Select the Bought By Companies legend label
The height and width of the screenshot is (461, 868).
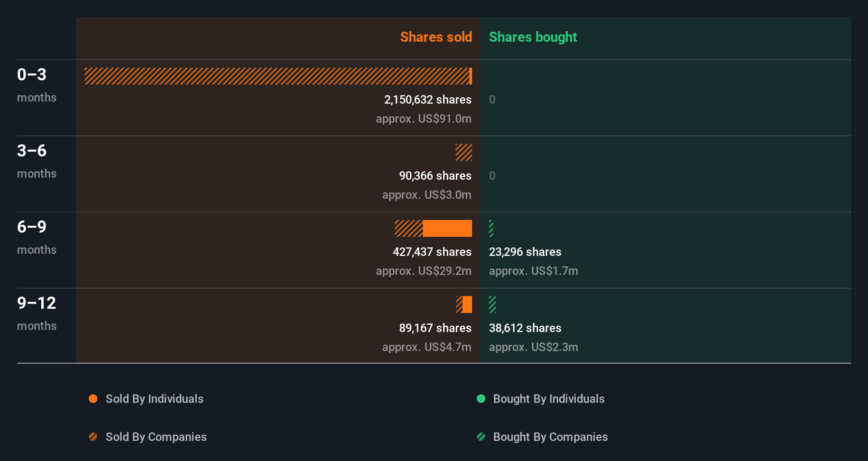point(550,437)
